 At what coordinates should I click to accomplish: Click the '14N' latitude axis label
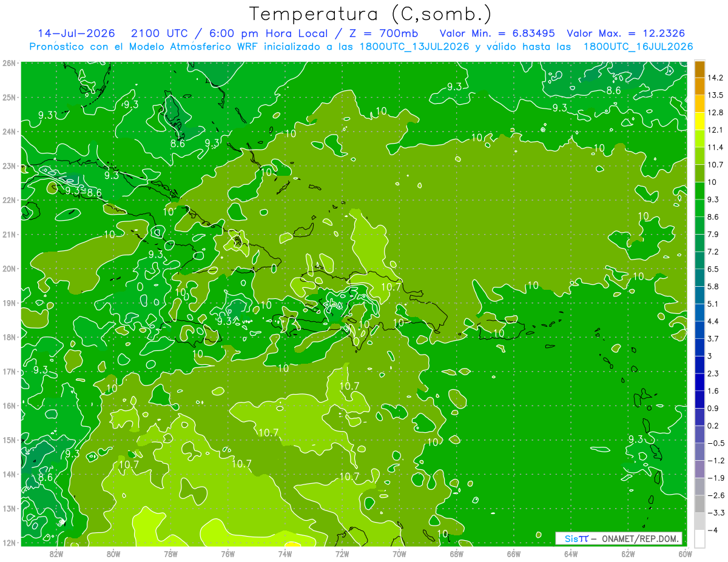click(8, 474)
